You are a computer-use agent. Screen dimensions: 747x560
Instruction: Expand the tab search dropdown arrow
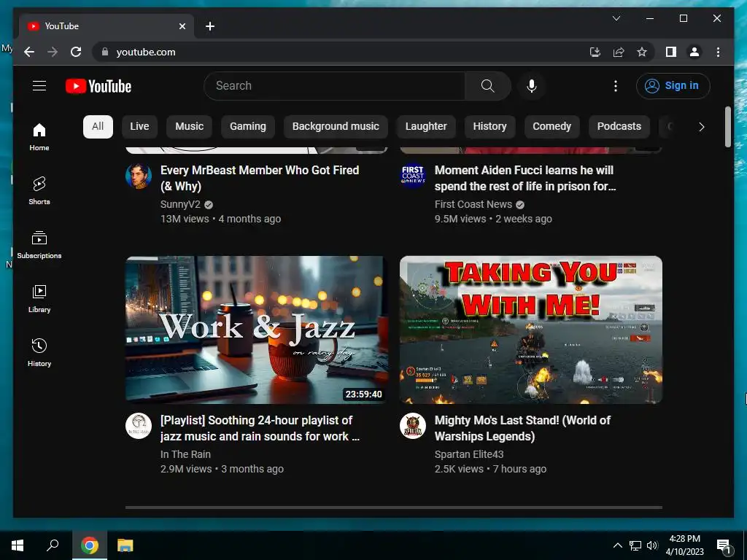(616, 18)
